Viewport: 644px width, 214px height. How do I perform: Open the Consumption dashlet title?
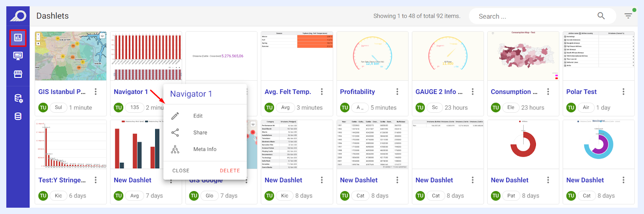(514, 92)
